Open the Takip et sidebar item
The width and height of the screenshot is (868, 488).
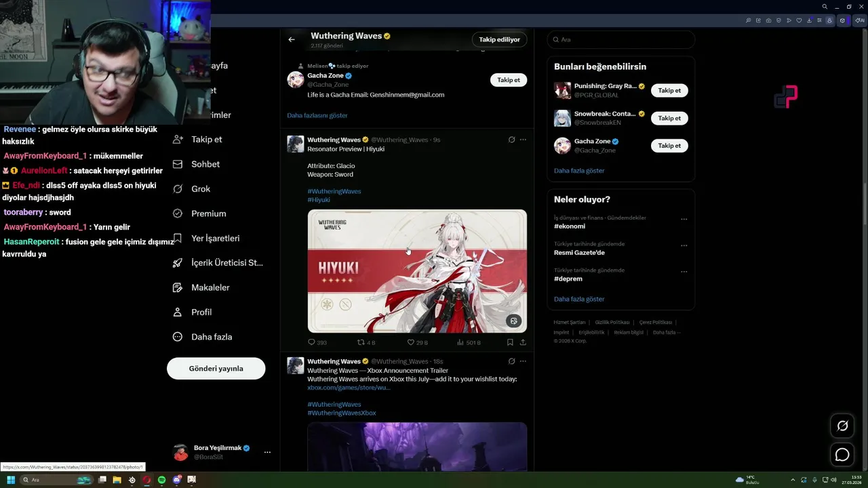197,139
